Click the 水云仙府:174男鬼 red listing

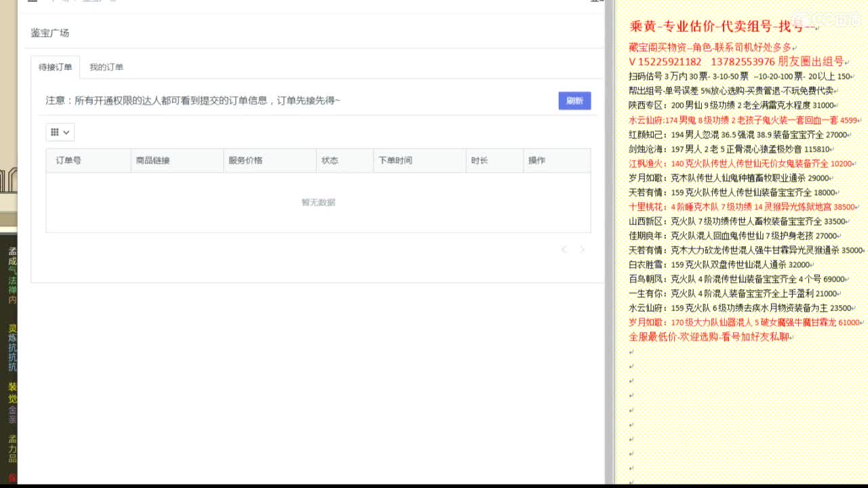[743, 120]
